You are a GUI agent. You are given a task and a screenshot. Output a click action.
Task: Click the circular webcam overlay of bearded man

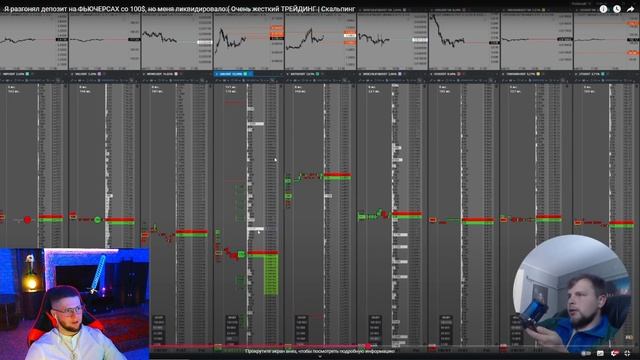(571, 295)
